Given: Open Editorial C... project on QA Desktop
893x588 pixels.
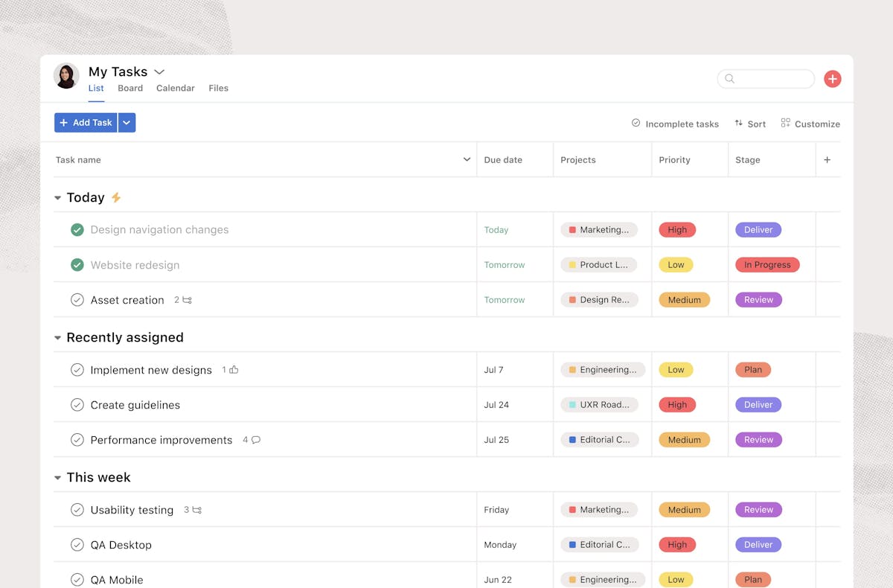Looking at the screenshot, I should (x=600, y=545).
